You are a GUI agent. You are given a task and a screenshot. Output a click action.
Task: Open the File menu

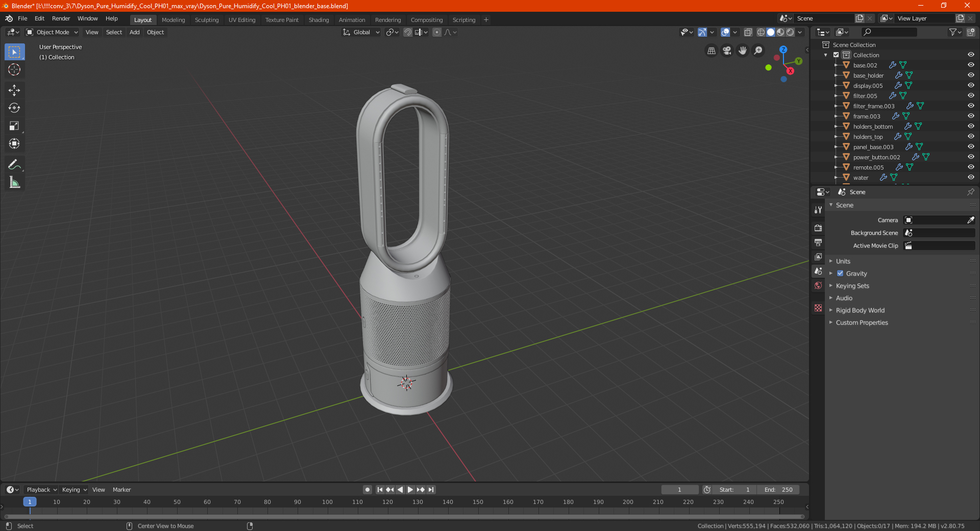22,18
